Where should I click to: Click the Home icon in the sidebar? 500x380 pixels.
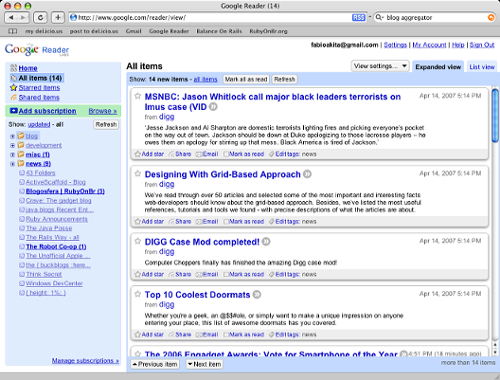click(x=14, y=68)
